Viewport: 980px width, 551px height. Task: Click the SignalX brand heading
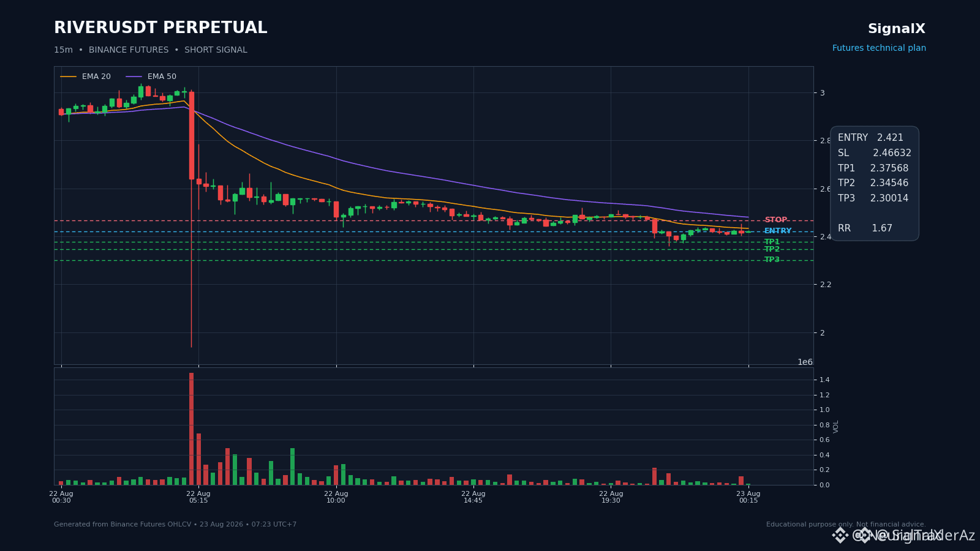click(x=897, y=29)
